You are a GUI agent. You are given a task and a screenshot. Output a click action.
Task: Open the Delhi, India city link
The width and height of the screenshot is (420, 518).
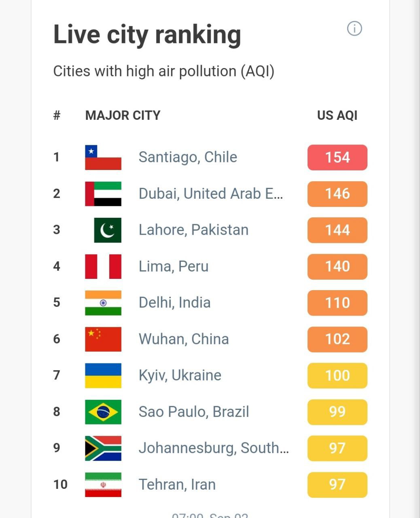point(174,303)
